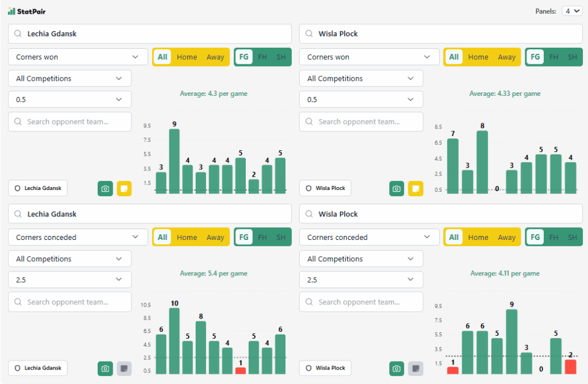The height and width of the screenshot is (384, 588).
Task: Click grey note icon in Lechia Gdansk corners conceded panel
Action: 124,369
